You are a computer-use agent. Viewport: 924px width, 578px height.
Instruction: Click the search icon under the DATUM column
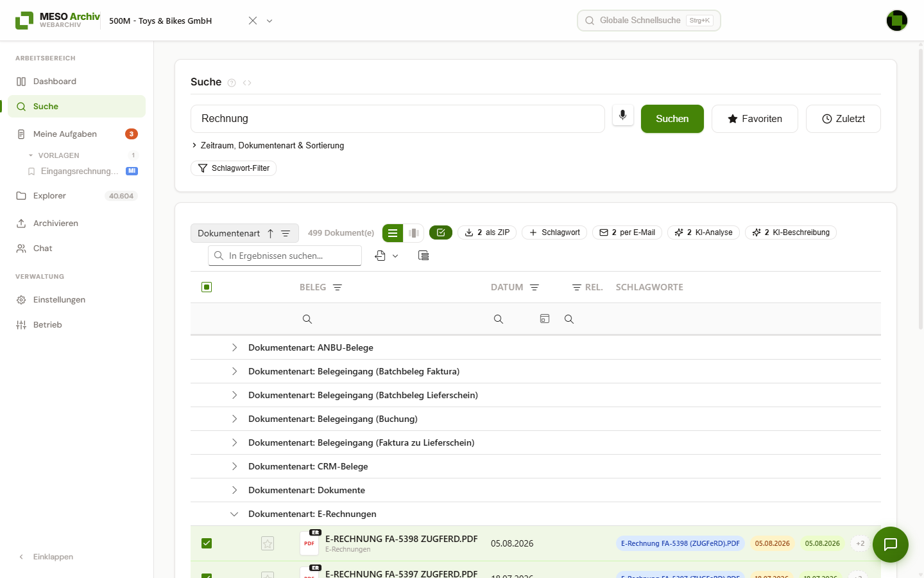click(x=499, y=319)
